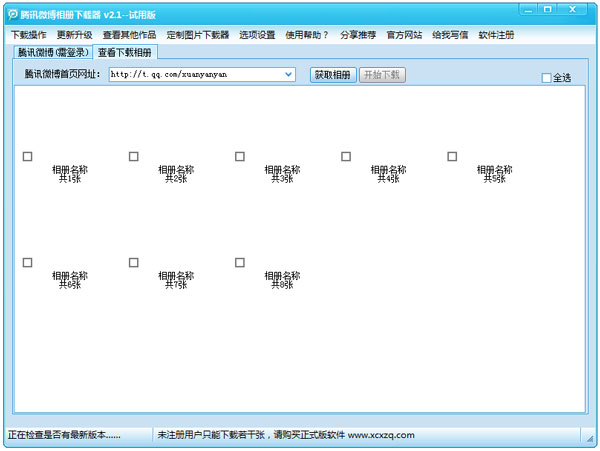This screenshot has height=451, width=600.
Task: Click the homepage URL input field
Action: coord(202,74)
